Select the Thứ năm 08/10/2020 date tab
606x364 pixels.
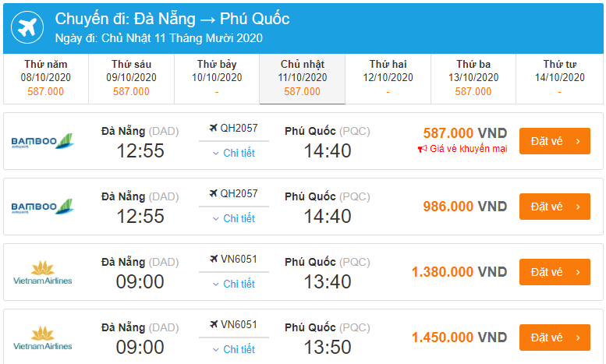tap(46, 78)
